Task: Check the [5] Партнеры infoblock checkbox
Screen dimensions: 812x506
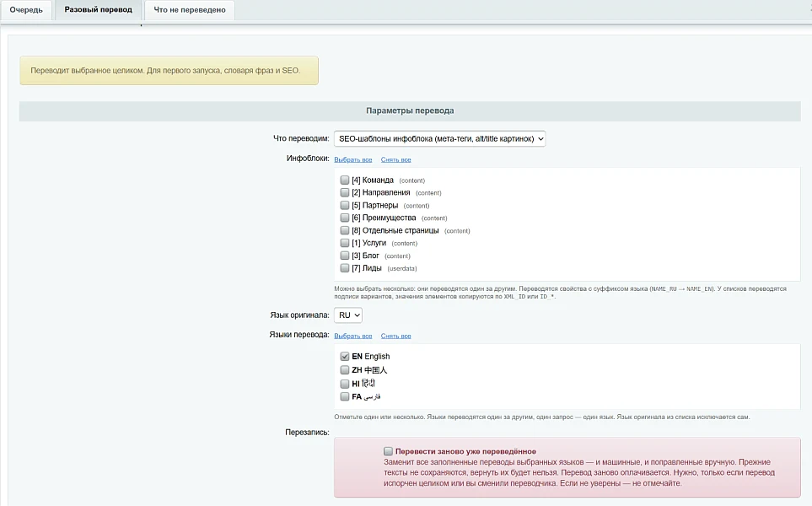Action: [344, 205]
